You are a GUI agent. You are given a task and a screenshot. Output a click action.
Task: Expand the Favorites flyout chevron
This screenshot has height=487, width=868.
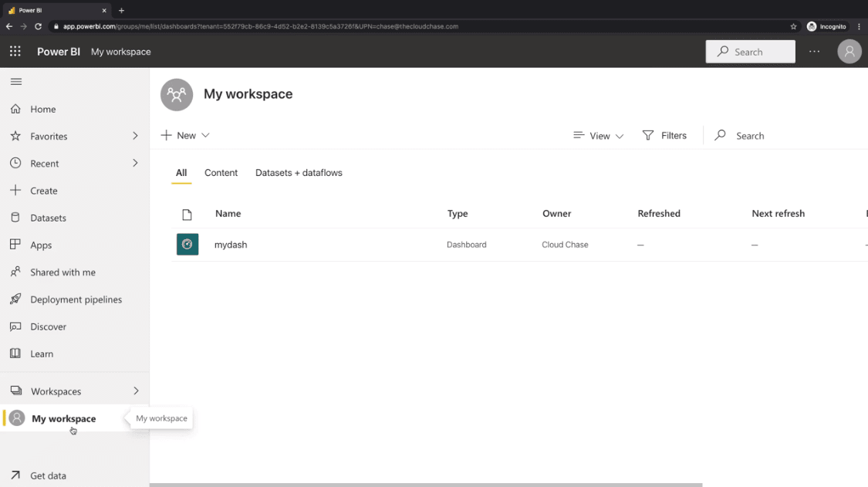[135, 136]
